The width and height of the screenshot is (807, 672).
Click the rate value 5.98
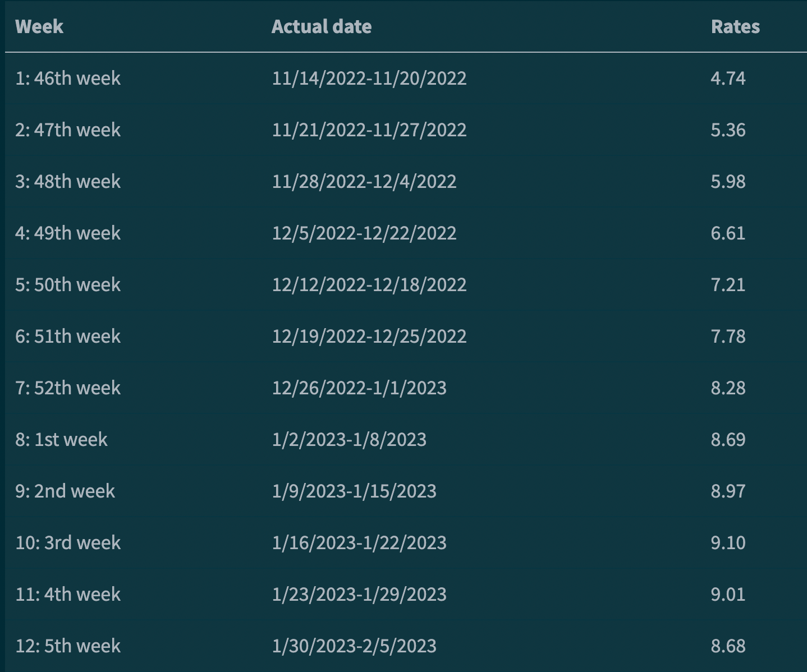point(728,181)
